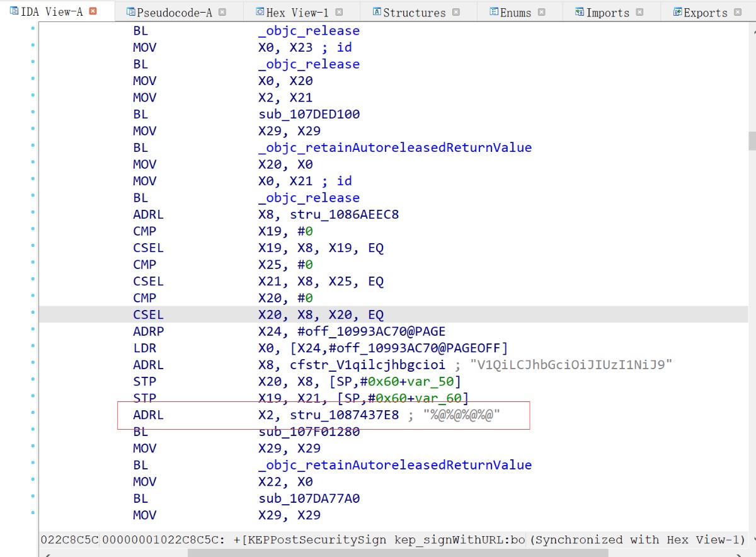The height and width of the screenshot is (557, 756).
Task: Click the 022C8C5C address in status bar
Action: 70,540
